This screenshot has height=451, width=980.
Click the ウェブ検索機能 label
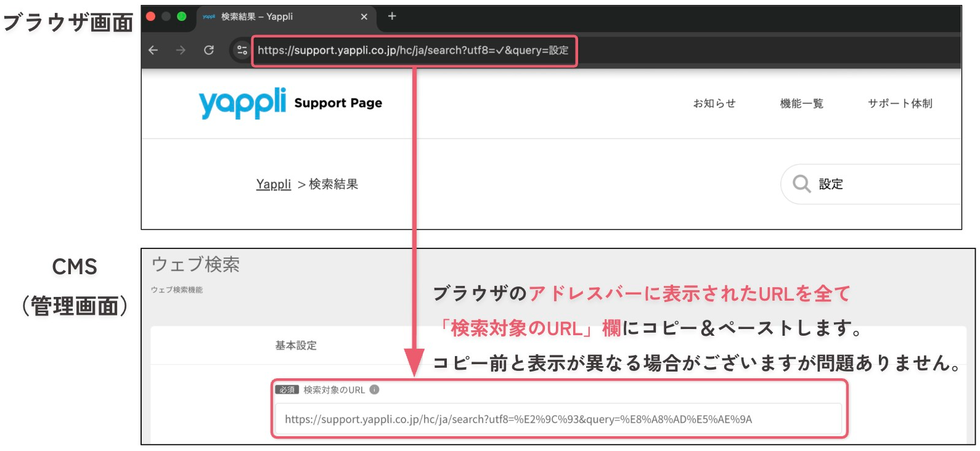tap(177, 290)
